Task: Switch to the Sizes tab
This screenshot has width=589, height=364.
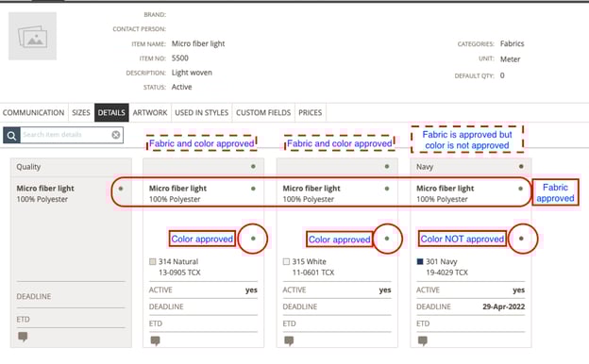Action: 81,112
